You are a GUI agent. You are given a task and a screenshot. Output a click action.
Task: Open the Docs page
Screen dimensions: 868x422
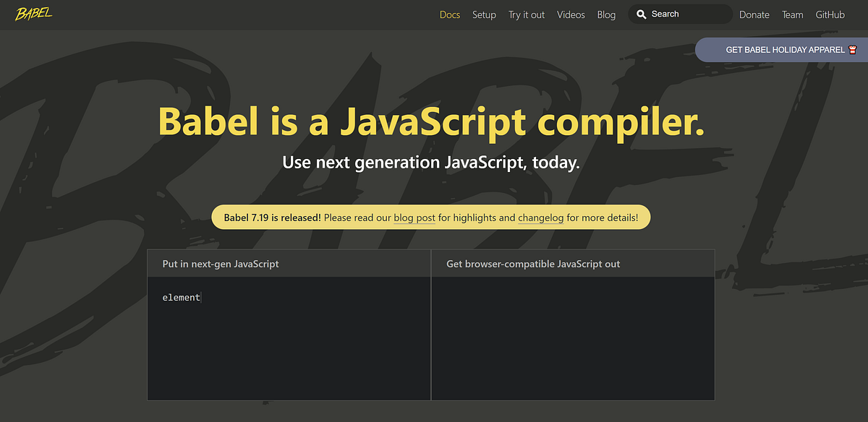(449, 14)
